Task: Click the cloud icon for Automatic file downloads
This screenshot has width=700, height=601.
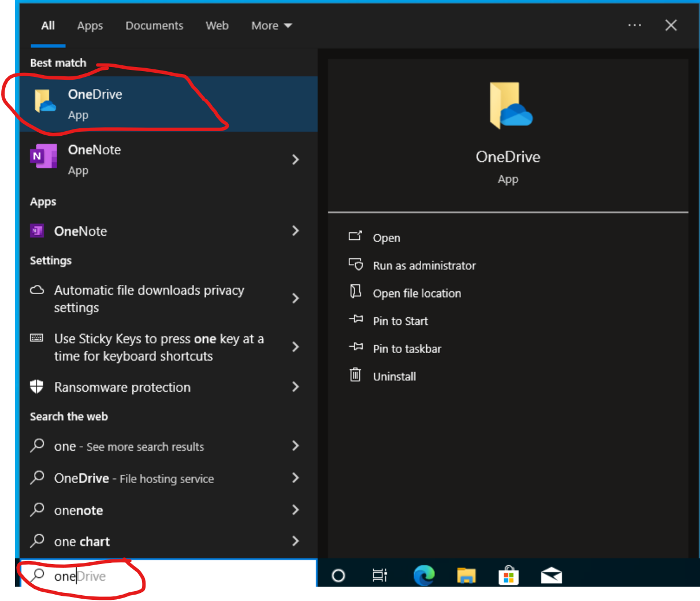Action: 37,290
